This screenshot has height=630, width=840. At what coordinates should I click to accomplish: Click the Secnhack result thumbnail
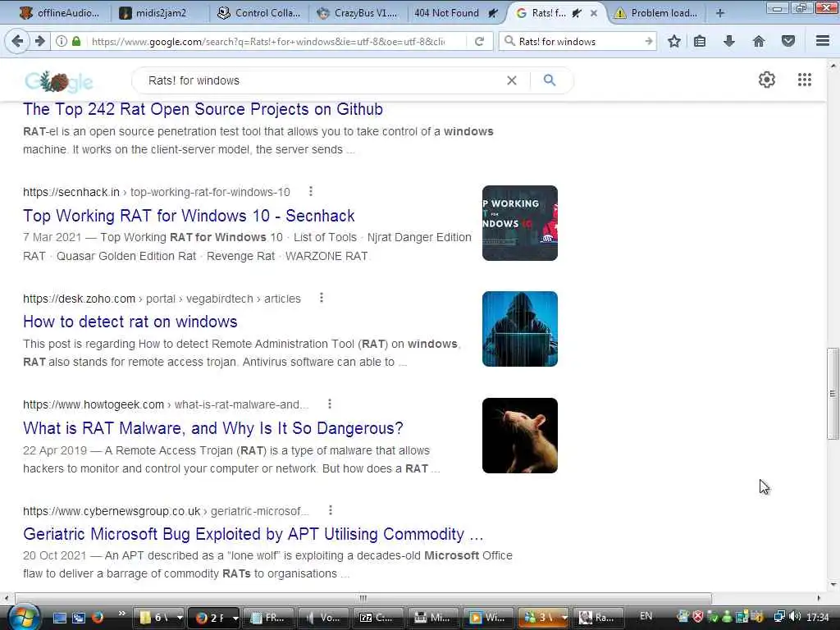coord(519,223)
